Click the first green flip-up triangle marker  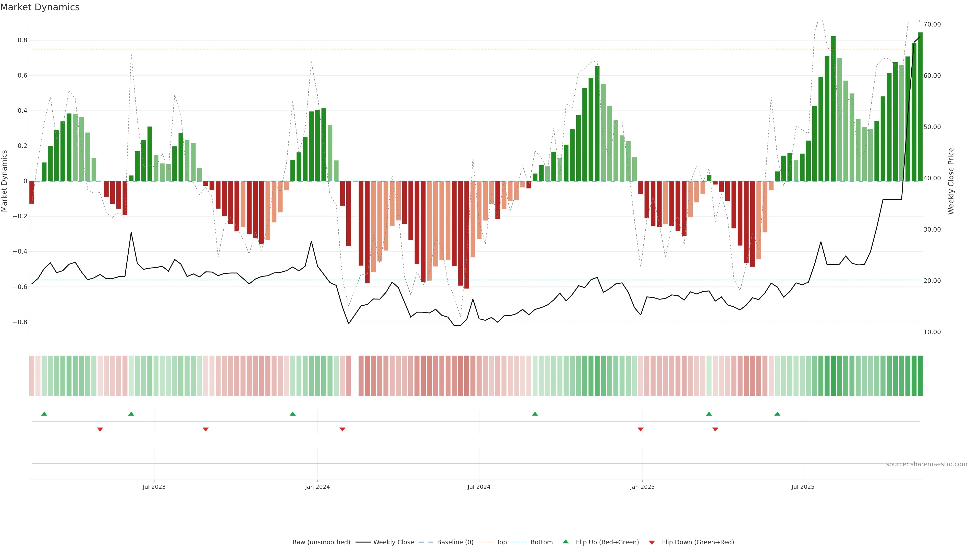pos(44,414)
